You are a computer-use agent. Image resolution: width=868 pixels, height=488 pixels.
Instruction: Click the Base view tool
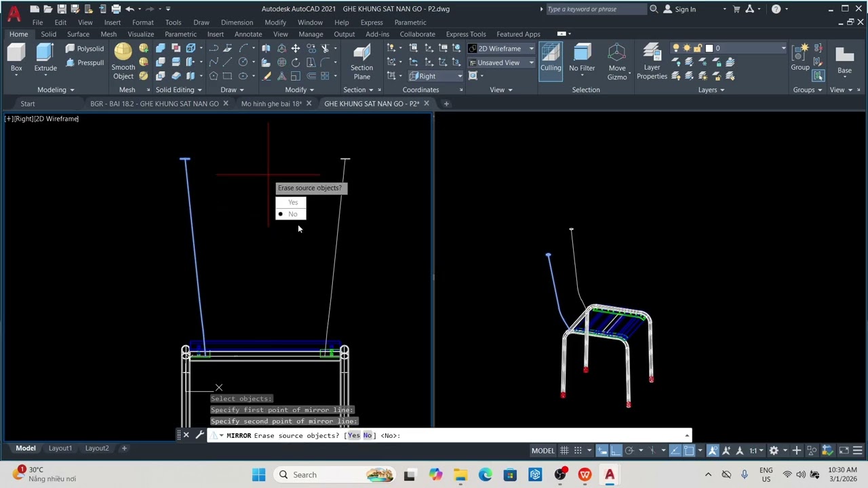[844, 60]
